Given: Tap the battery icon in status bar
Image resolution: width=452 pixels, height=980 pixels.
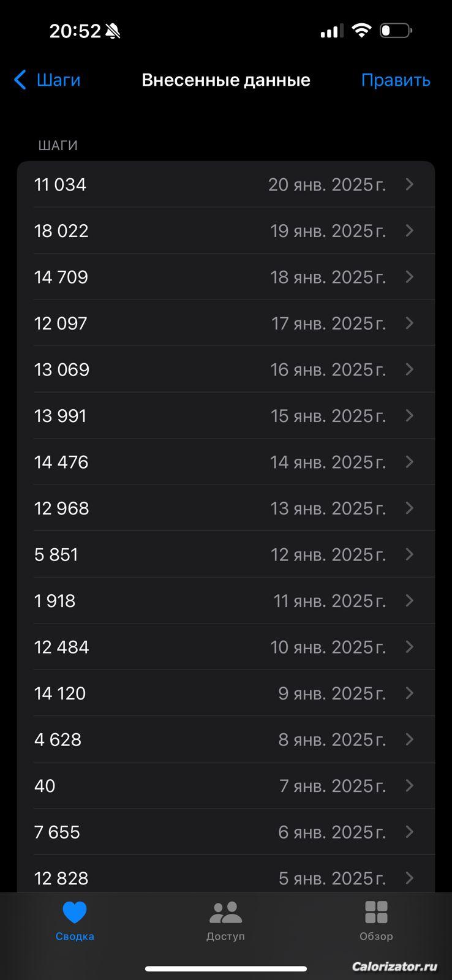Looking at the screenshot, I should point(396,30).
